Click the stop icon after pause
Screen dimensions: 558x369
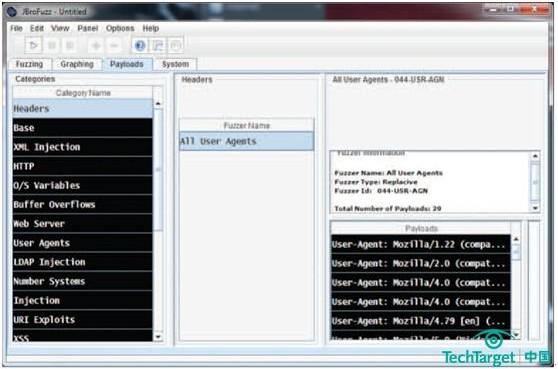70,45
